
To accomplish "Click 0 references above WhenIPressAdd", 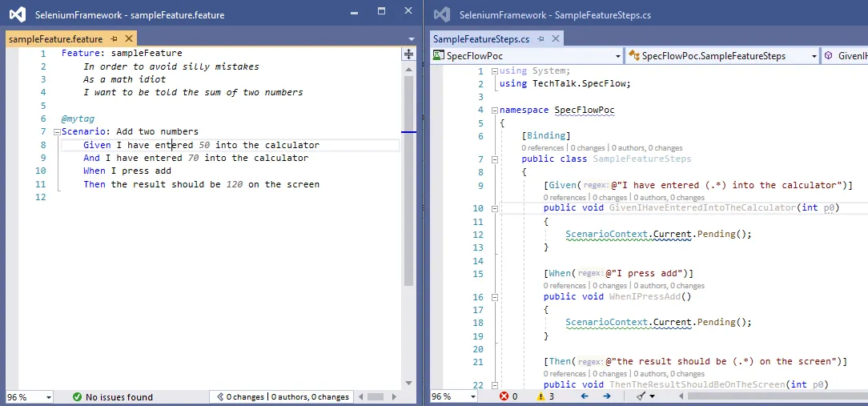I will point(564,286).
